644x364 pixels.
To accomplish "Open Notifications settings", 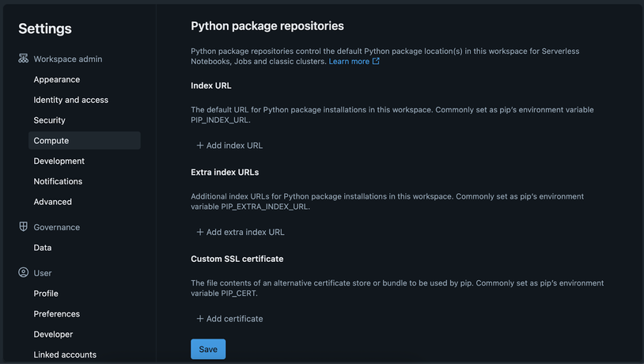I will point(58,182).
